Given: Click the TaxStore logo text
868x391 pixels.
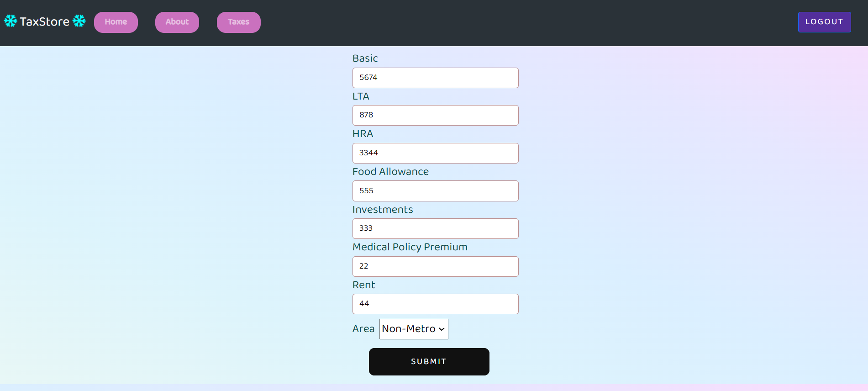Looking at the screenshot, I should pos(44,21).
